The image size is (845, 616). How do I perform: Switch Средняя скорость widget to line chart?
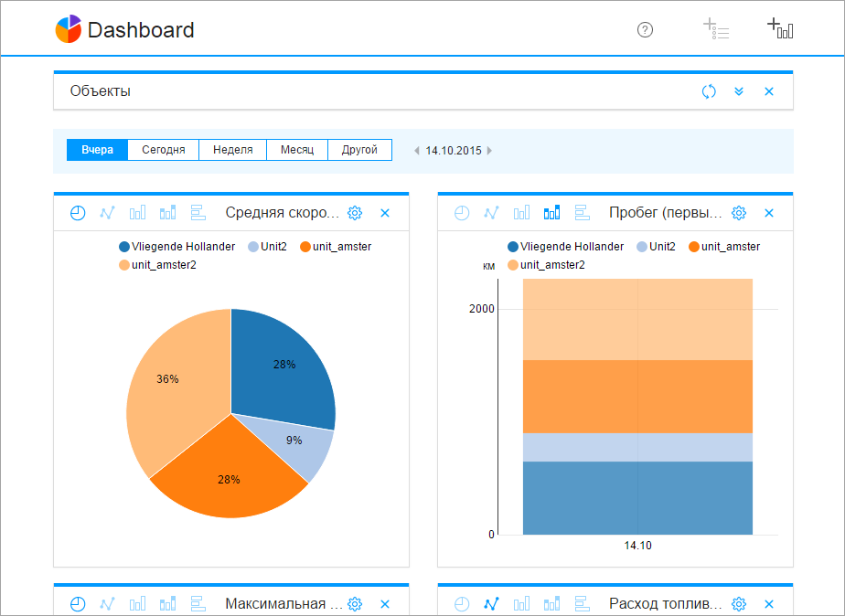[107, 213]
